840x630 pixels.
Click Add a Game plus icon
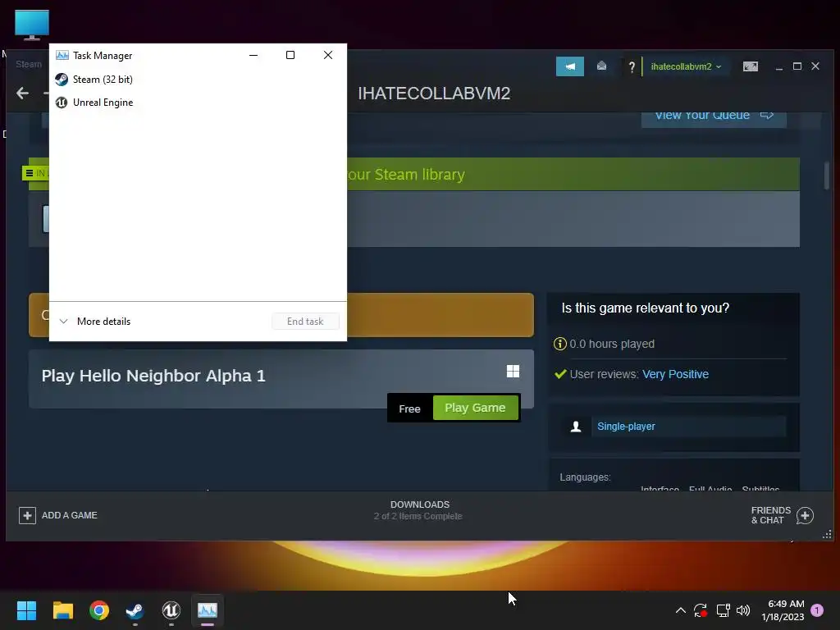[27, 515]
